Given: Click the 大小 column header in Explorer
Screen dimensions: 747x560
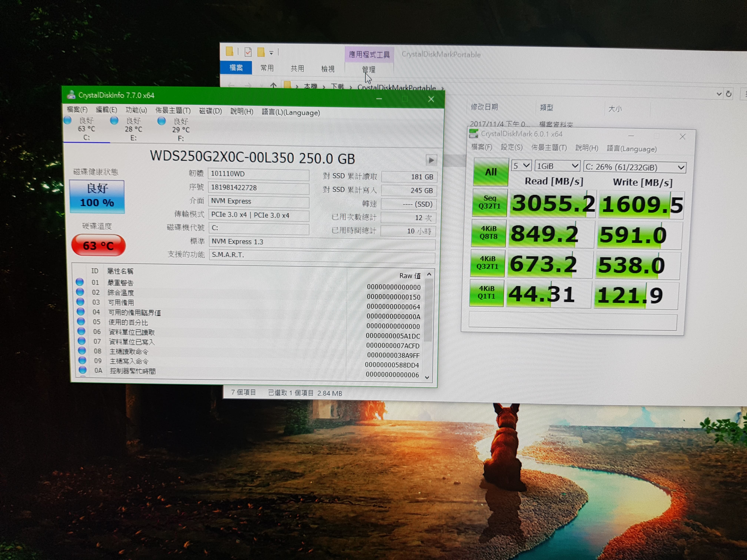Looking at the screenshot, I should pos(615,108).
